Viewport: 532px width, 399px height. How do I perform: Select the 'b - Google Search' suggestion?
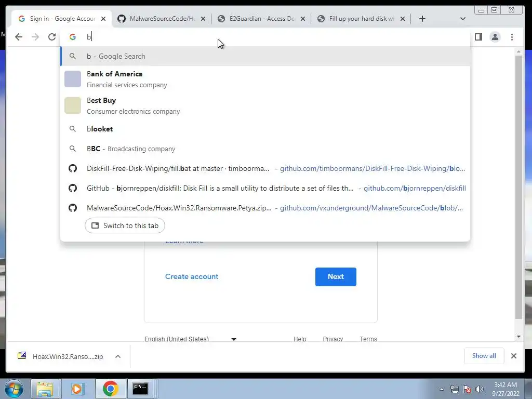[x=265, y=56]
